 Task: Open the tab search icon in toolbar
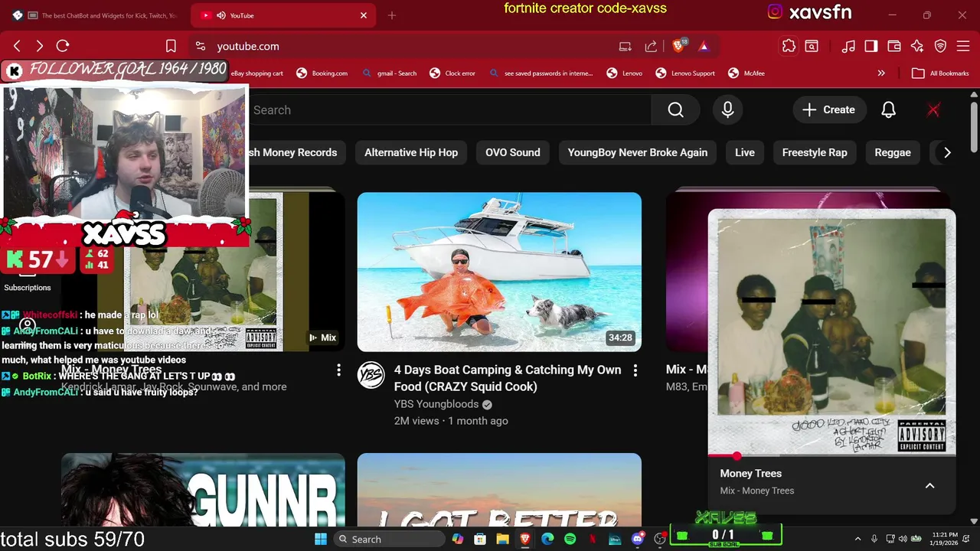pos(812,46)
